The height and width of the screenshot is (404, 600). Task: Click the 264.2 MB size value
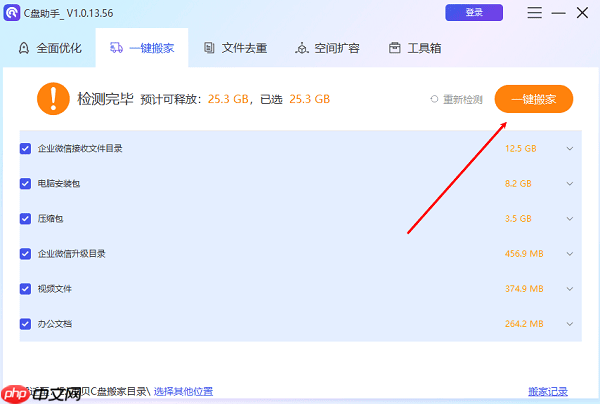click(x=524, y=324)
